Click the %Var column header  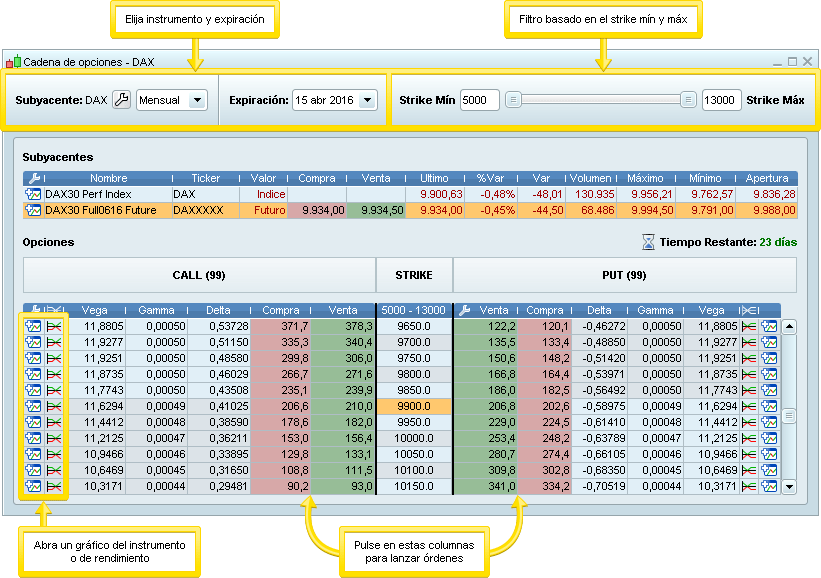click(490, 178)
